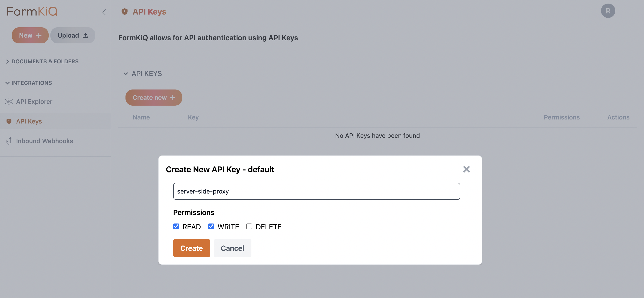The image size is (644, 298).
Task: Toggle the WRITE permission checkbox
Action: (211, 226)
